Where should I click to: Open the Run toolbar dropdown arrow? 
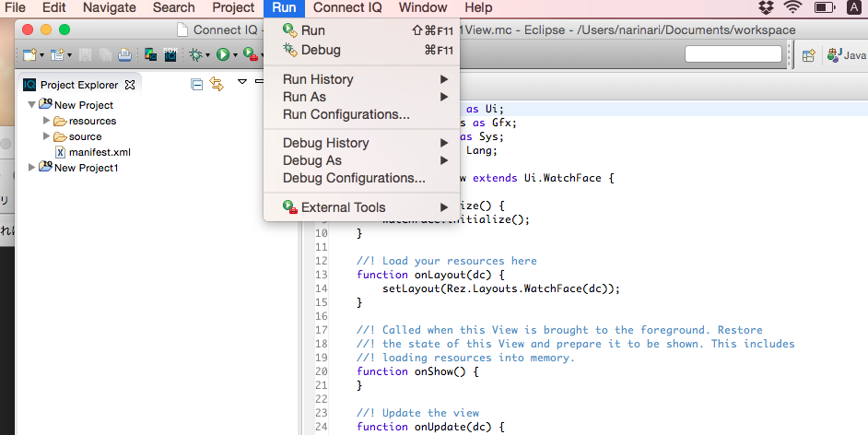coord(235,54)
